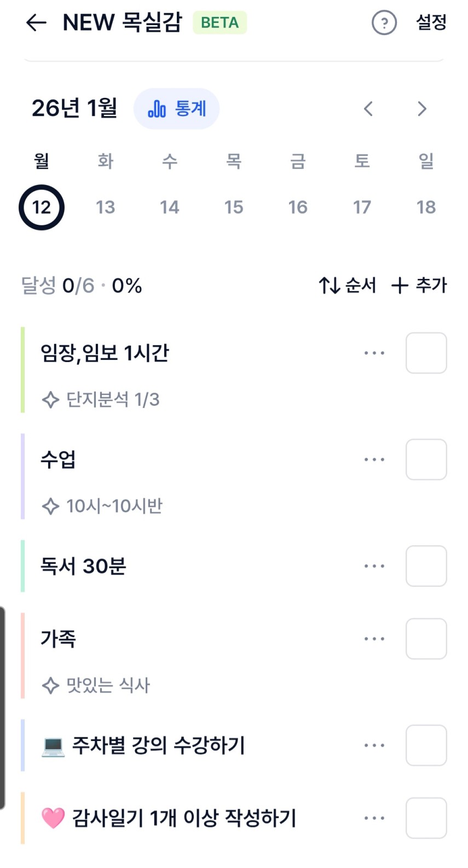Open 설정 settings
Image resolution: width=468 pixels, height=868 pixels.
(x=431, y=23)
